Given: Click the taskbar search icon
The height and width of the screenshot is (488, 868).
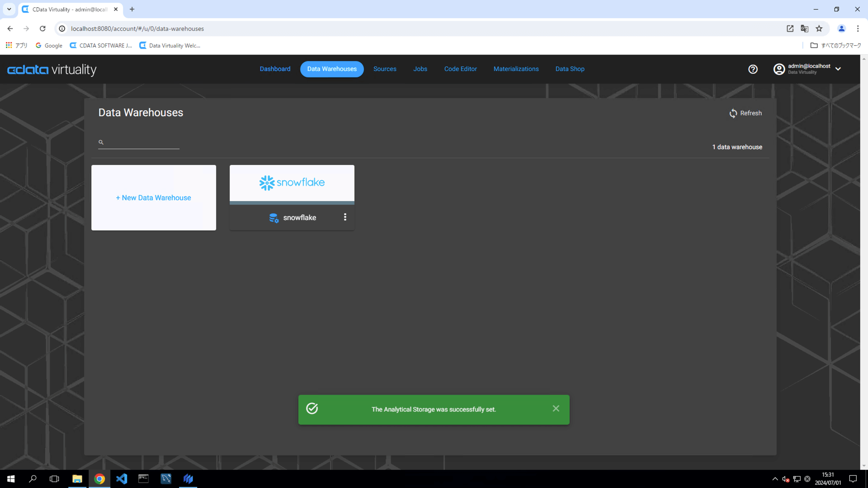Looking at the screenshot, I should 33,479.
